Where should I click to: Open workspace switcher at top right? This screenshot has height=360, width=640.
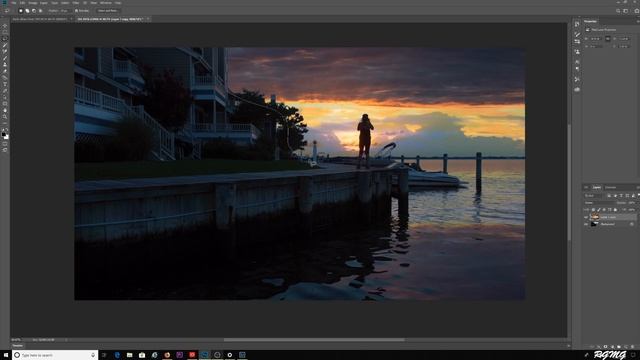626,11
